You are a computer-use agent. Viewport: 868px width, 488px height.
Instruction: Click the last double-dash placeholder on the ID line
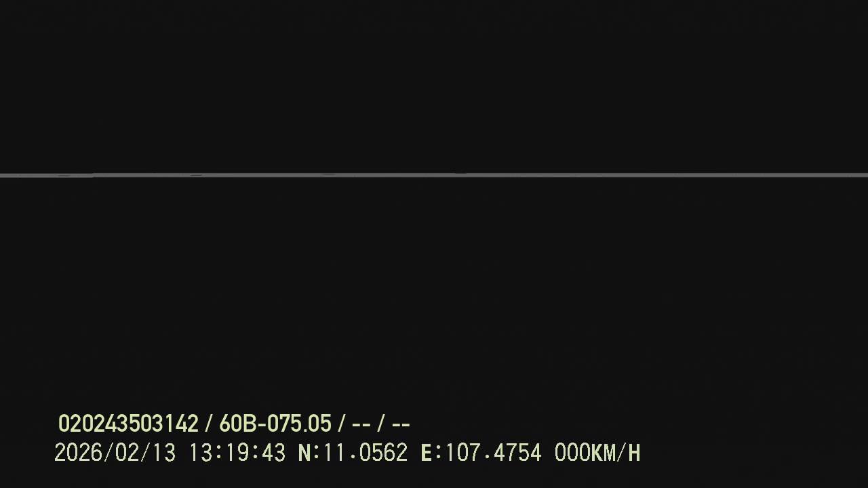[401, 425]
